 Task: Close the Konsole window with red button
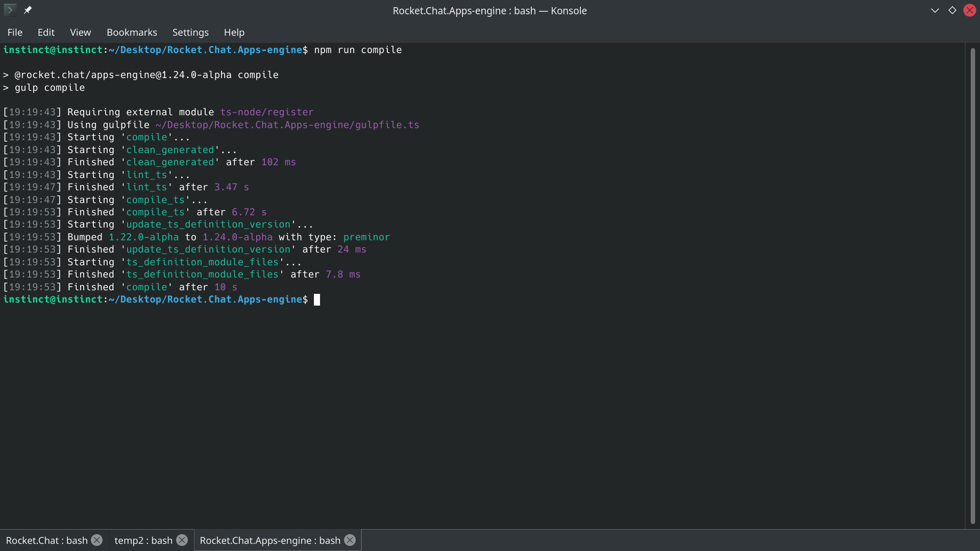969,10
